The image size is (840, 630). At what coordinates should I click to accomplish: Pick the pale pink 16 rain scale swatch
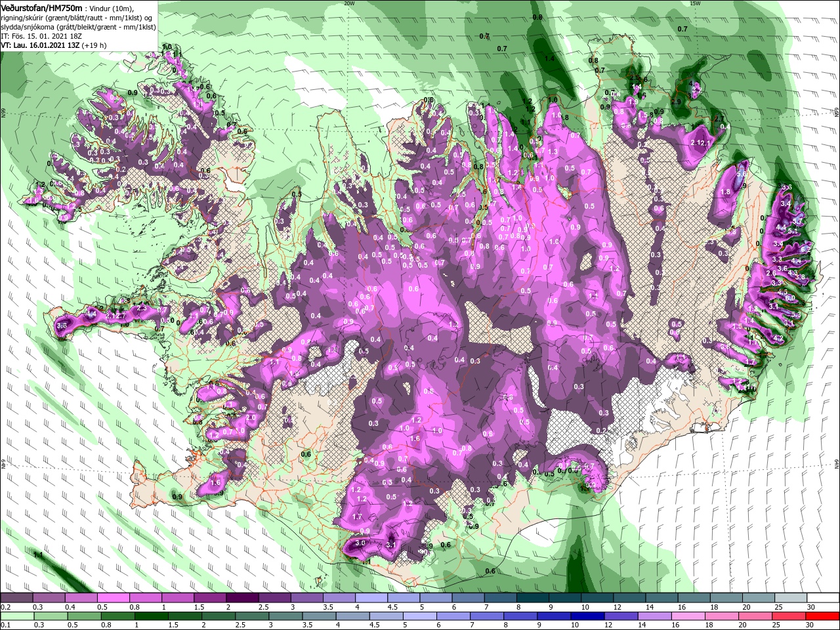point(688,616)
